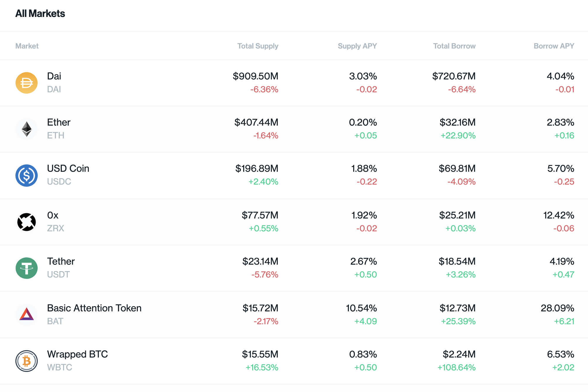
Task: Sort by the Total Borrow column header
Action: coord(454,46)
